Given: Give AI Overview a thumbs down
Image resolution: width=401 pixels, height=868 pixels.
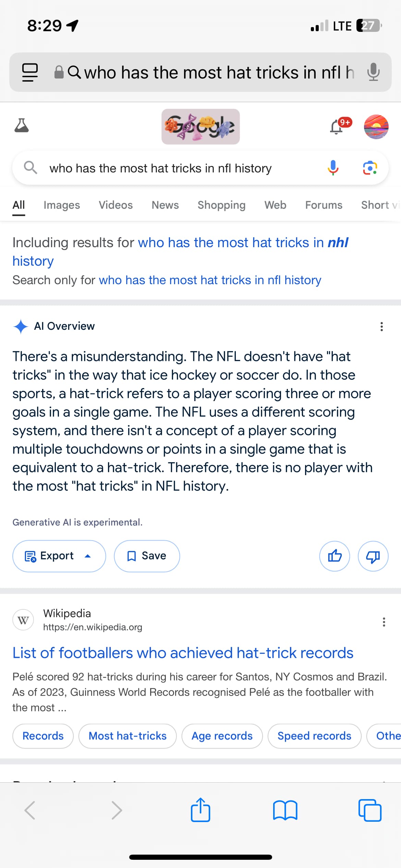Looking at the screenshot, I should (x=373, y=556).
